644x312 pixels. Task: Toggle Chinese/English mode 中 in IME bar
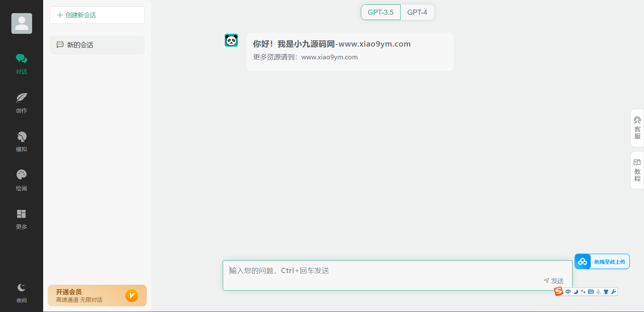568,292
